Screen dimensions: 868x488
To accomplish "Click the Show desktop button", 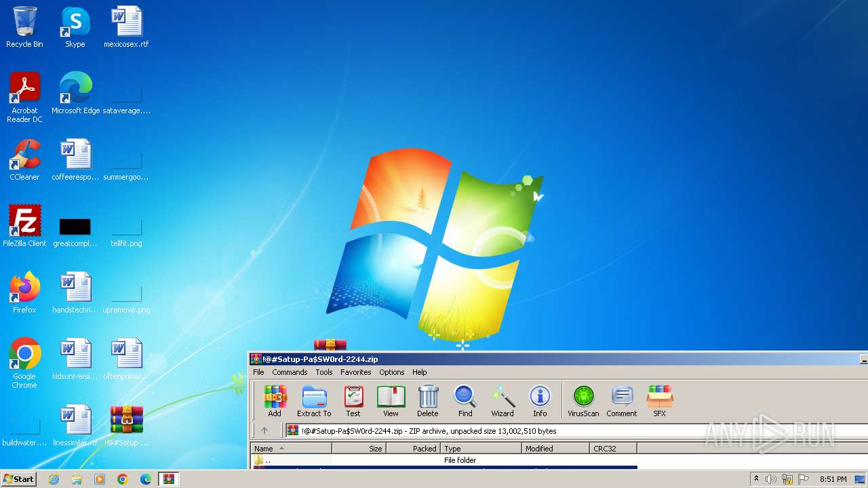I will pos(861,479).
